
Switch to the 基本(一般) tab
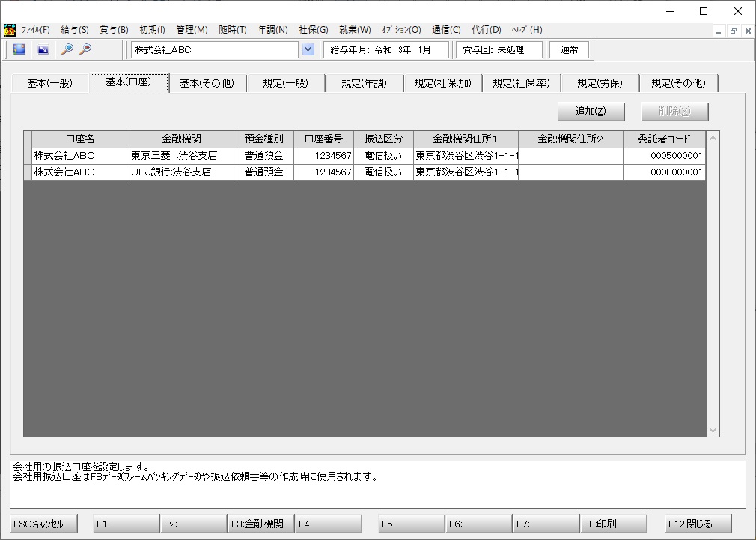pyautogui.click(x=49, y=83)
